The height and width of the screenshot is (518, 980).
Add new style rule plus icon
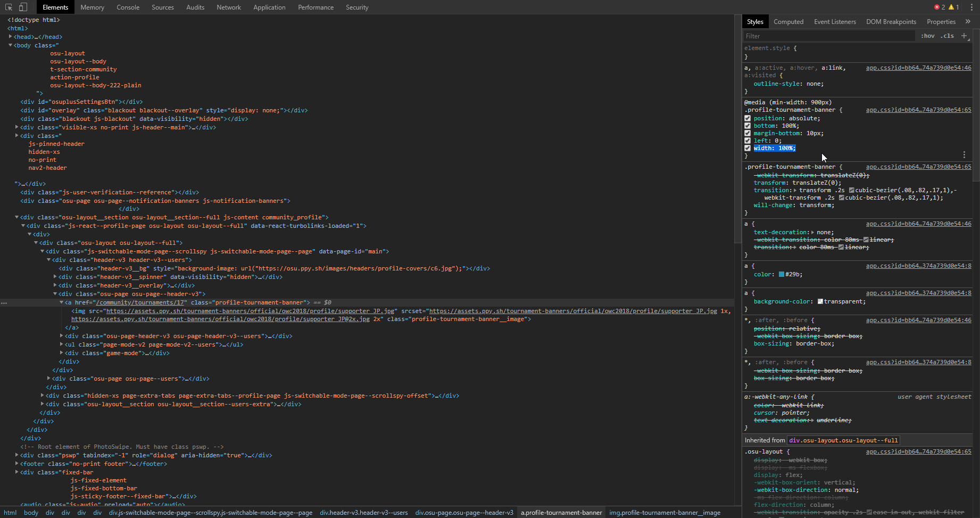964,36
